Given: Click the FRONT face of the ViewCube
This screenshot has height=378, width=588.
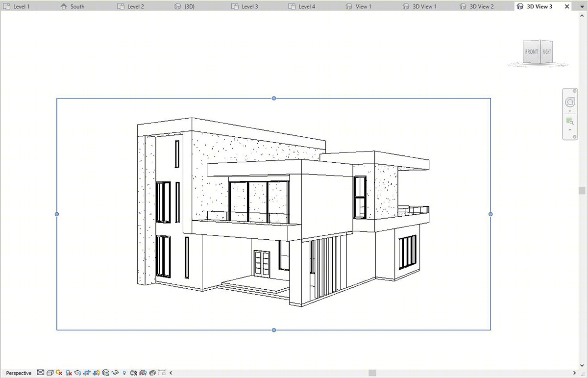Looking at the screenshot, I should [532, 51].
